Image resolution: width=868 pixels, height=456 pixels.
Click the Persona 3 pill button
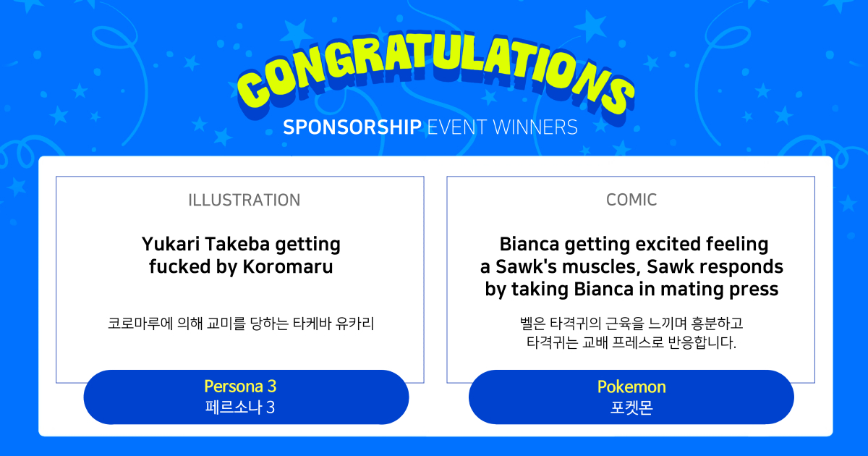(x=246, y=397)
